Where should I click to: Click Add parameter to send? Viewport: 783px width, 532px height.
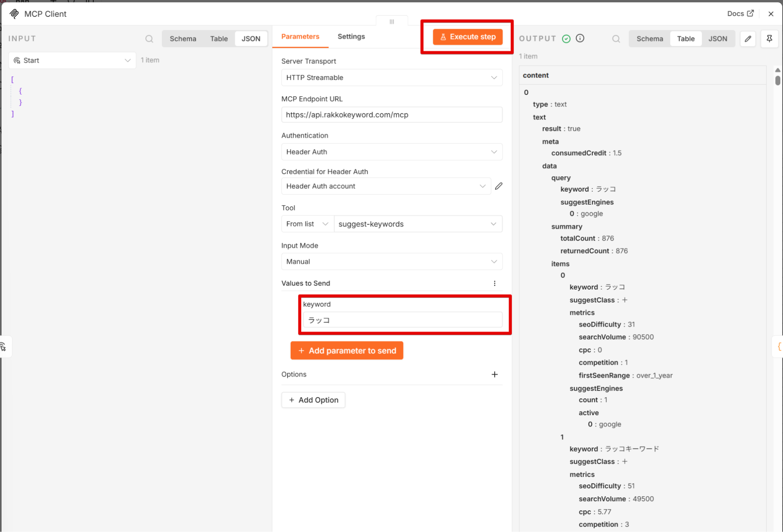pos(347,351)
